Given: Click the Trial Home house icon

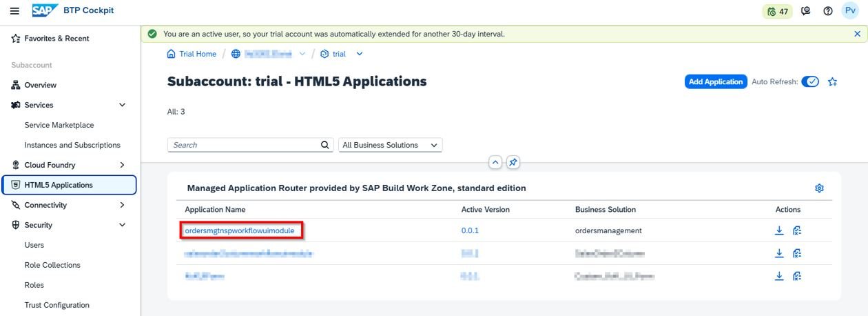Looking at the screenshot, I should pyautogui.click(x=172, y=54).
